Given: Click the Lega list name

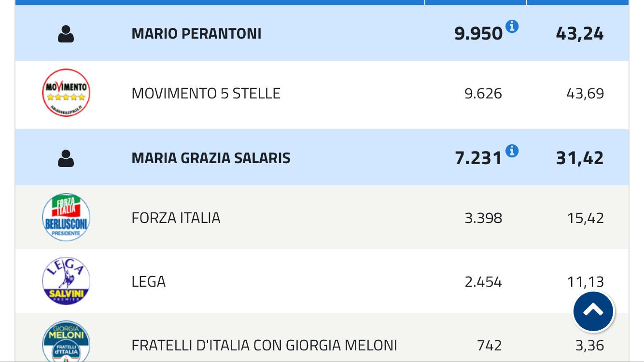Looking at the screenshot, I should [148, 281].
